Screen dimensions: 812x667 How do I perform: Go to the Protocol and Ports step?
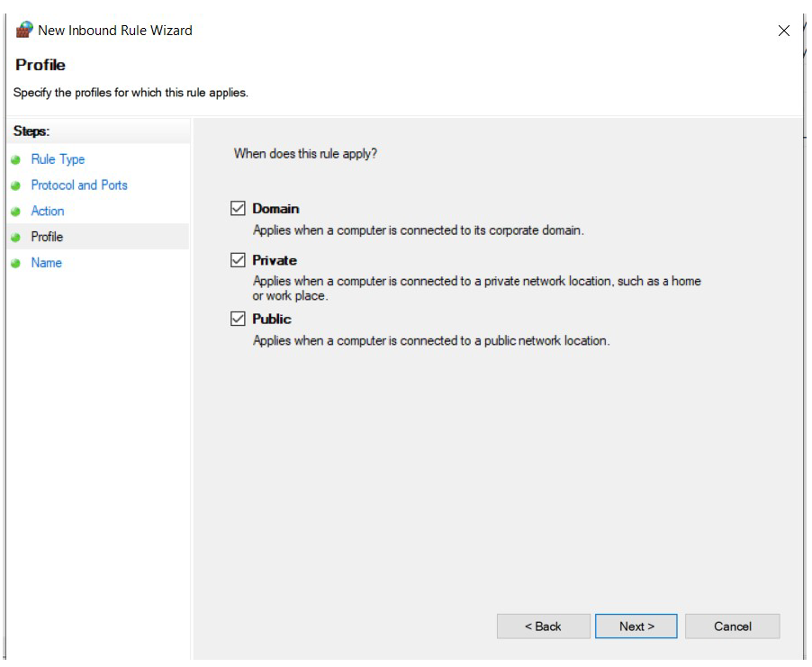[79, 185]
